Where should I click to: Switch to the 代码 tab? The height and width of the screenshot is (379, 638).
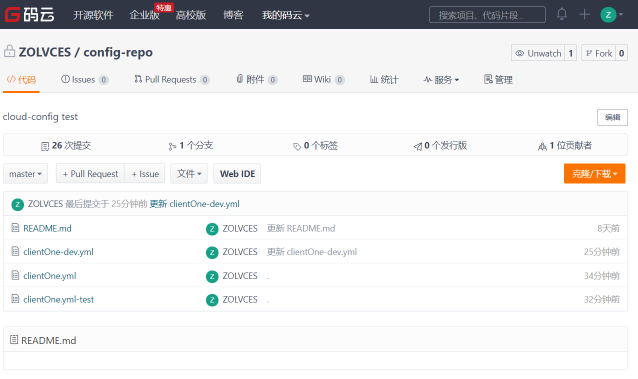point(21,79)
